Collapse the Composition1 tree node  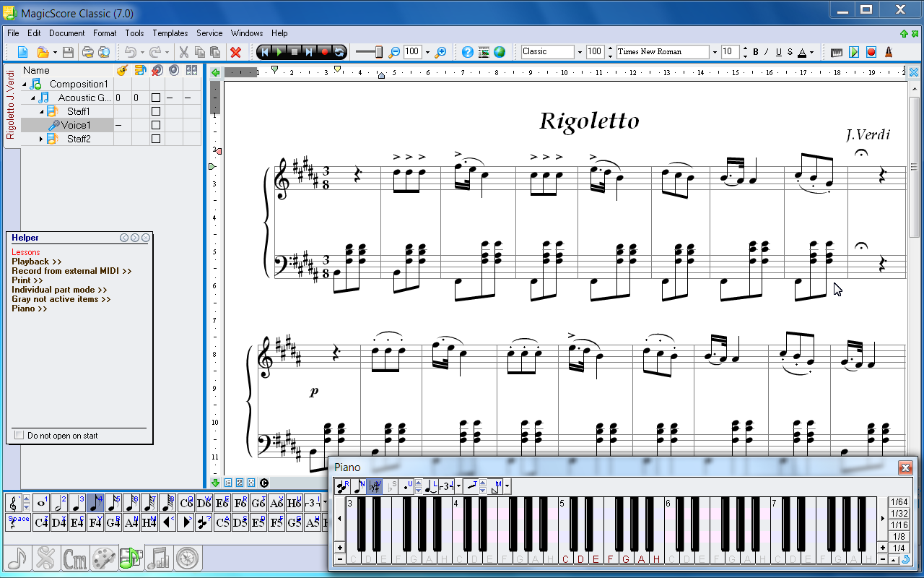click(x=25, y=84)
